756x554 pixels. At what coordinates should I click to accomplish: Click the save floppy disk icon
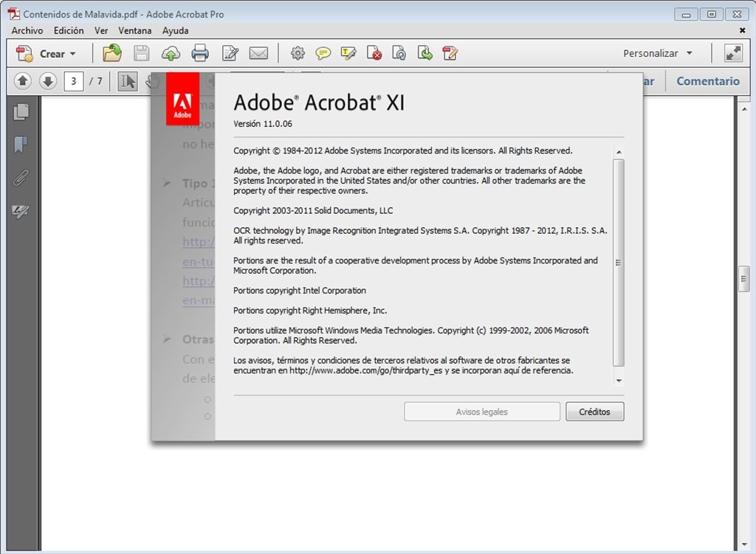click(x=141, y=53)
